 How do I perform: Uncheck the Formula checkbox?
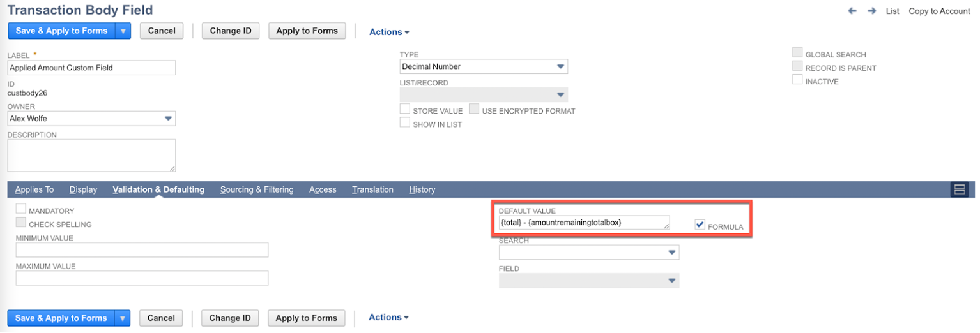point(700,225)
